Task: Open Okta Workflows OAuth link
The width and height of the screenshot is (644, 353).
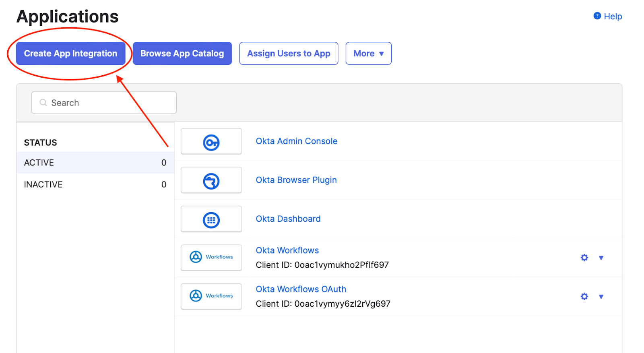Action: [301, 289]
